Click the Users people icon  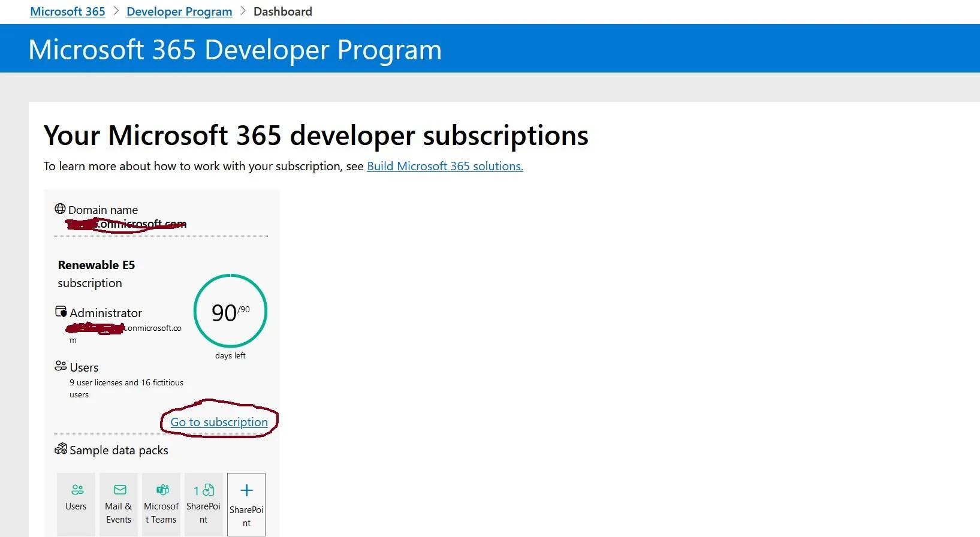(61, 366)
